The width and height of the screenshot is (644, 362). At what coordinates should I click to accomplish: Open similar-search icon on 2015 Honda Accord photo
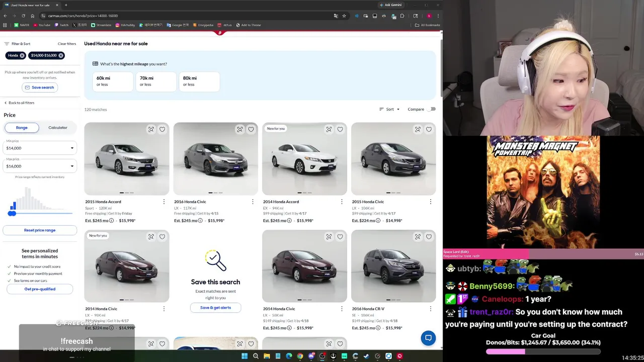(x=151, y=129)
